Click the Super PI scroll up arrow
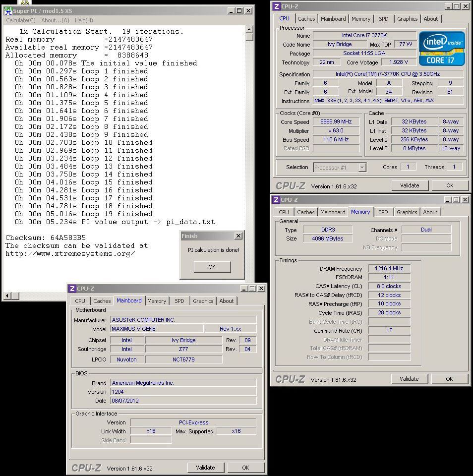The height and width of the screenshot is (476, 473). [249, 29]
